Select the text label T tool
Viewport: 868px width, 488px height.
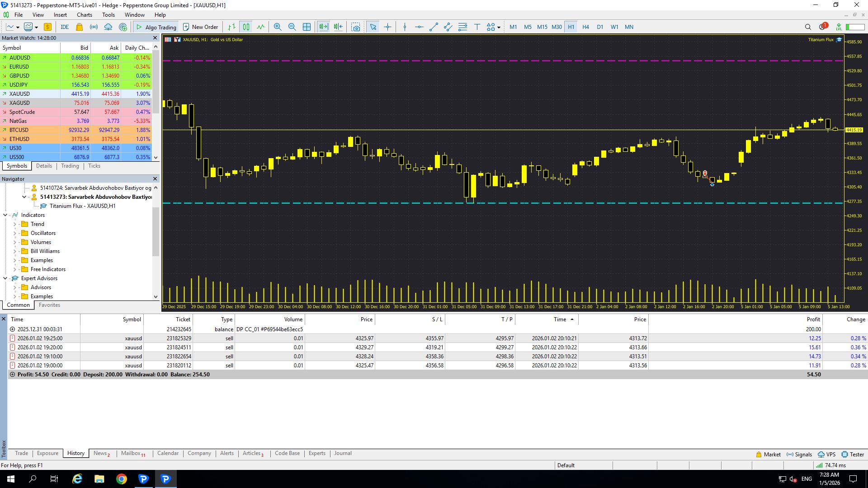(477, 27)
